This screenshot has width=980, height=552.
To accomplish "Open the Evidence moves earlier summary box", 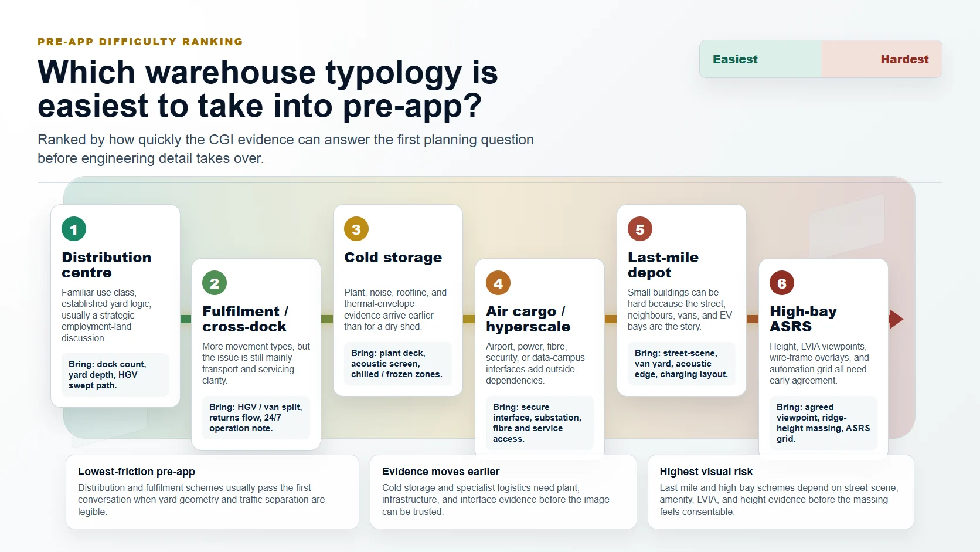I will [503, 492].
